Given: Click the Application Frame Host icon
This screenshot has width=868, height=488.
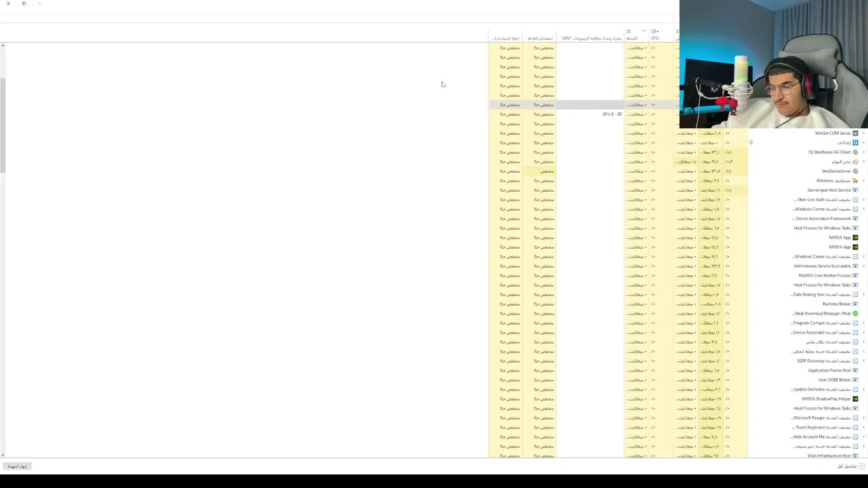Looking at the screenshot, I should [x=855, y=370].
